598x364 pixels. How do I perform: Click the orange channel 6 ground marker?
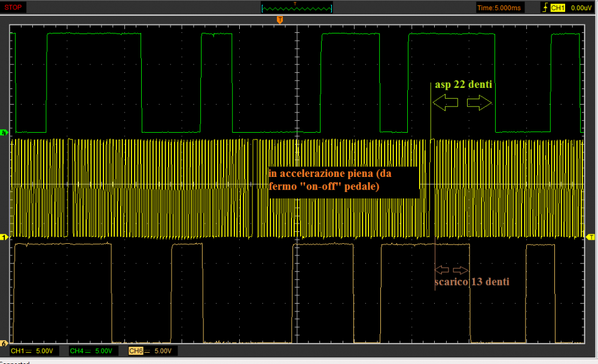[x=5, y=343]
